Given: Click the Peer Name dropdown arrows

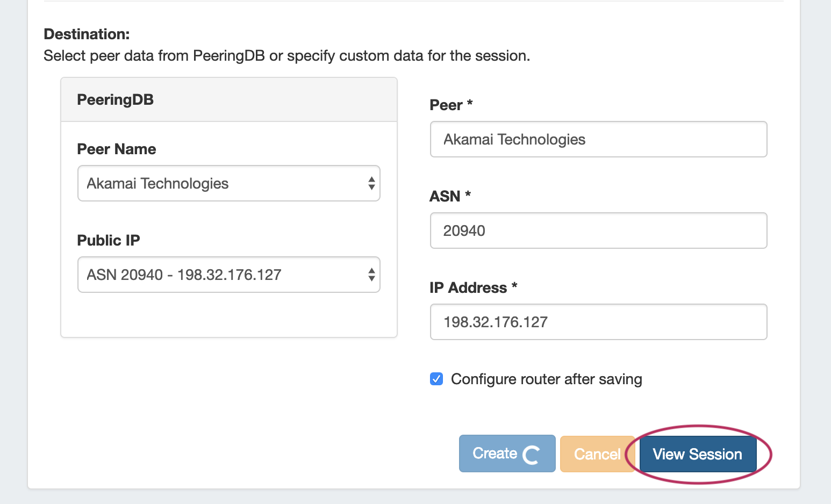Looking at the screenshot, I should [x=371, y=183].
